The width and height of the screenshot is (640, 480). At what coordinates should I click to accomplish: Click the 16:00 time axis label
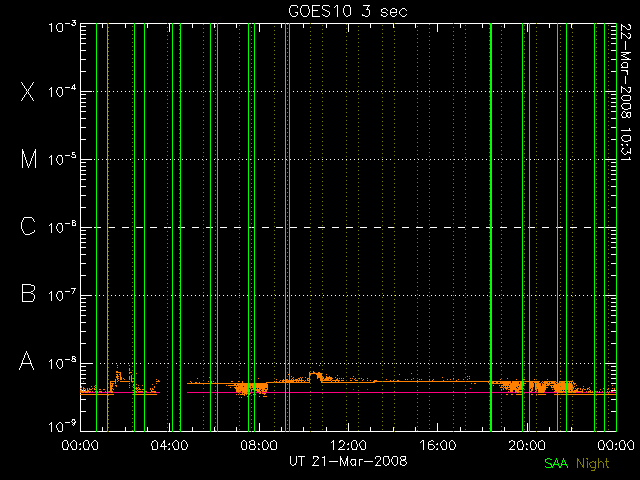pos(438,444)
